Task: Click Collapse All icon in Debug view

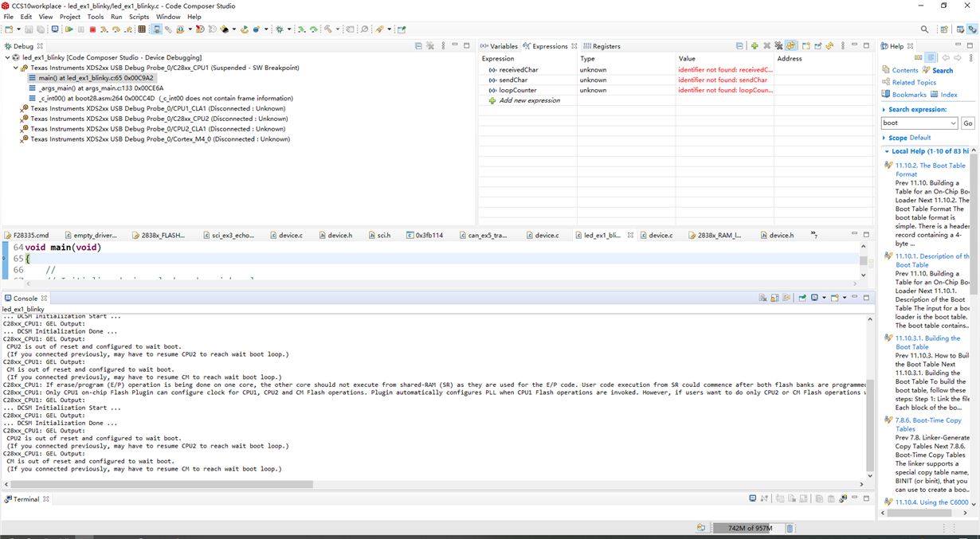Action: (418, 46)
